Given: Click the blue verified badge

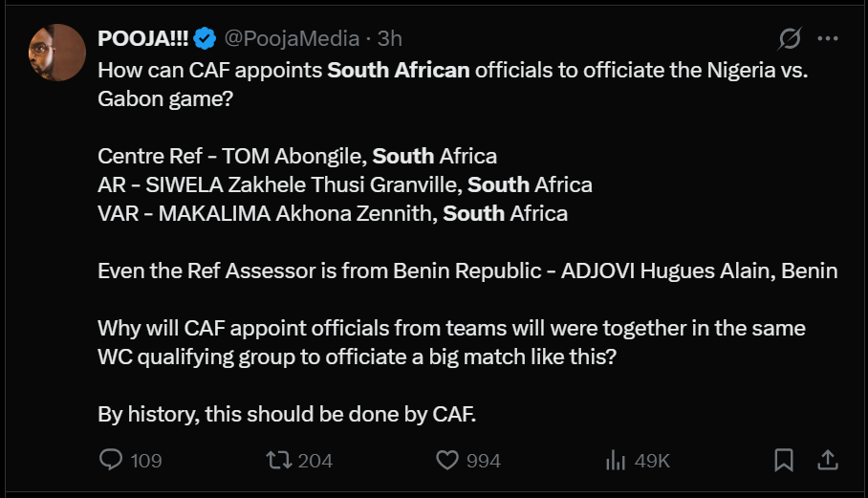Looking at the screenshot, I should pyautogui.click(x=205, y=38).
